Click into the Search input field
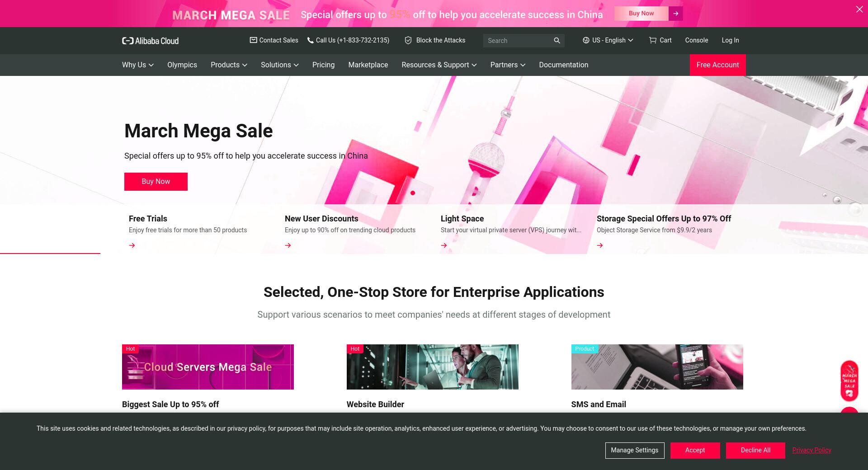 518,41
